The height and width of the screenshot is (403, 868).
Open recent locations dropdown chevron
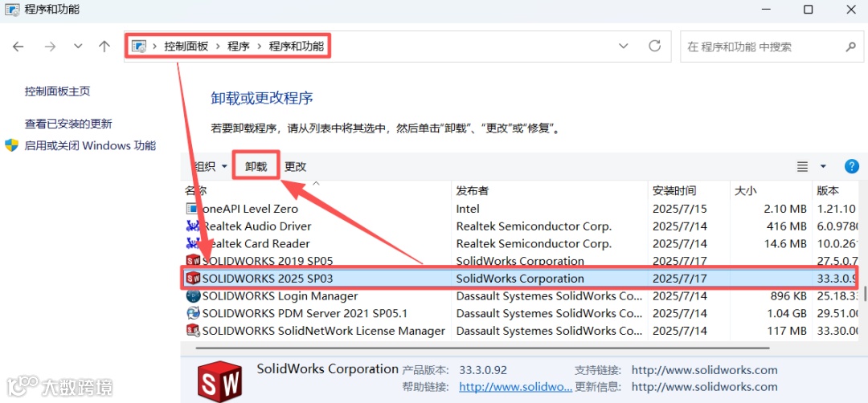[x=78, y=47]
